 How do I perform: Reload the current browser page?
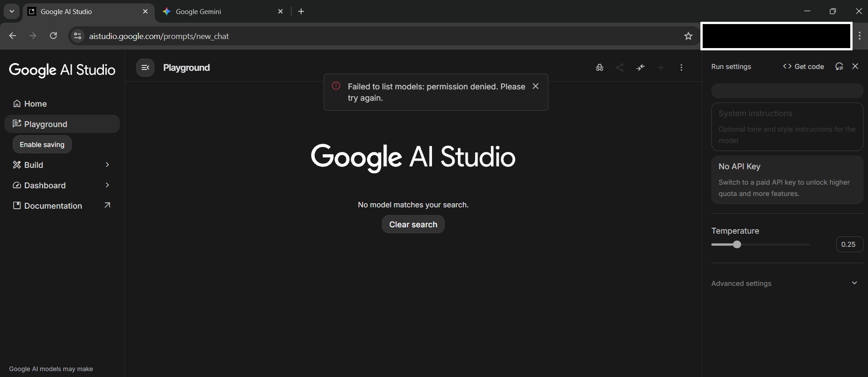53,36
